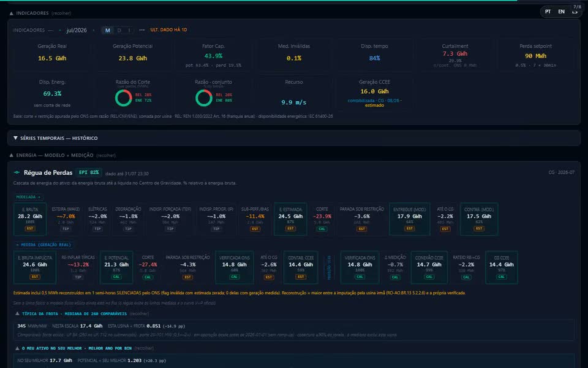Screen dimensions: 588x368
Task: Click the ULT. DADO HÁ 1D status label
Action: (x=169, y=29)
